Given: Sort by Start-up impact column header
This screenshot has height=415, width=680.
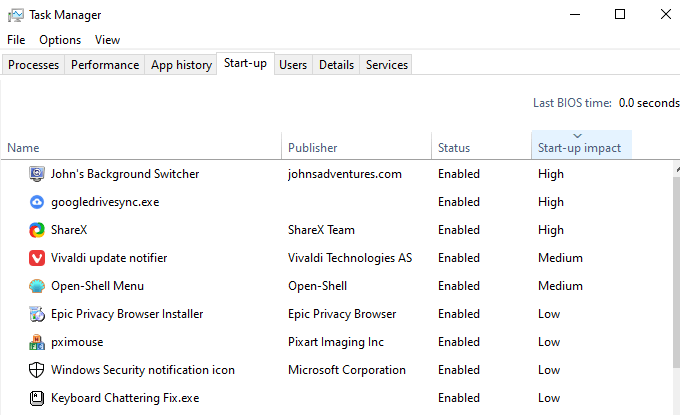Looking at the screenshot, I should pyautogui.click(x=580, y=148).
